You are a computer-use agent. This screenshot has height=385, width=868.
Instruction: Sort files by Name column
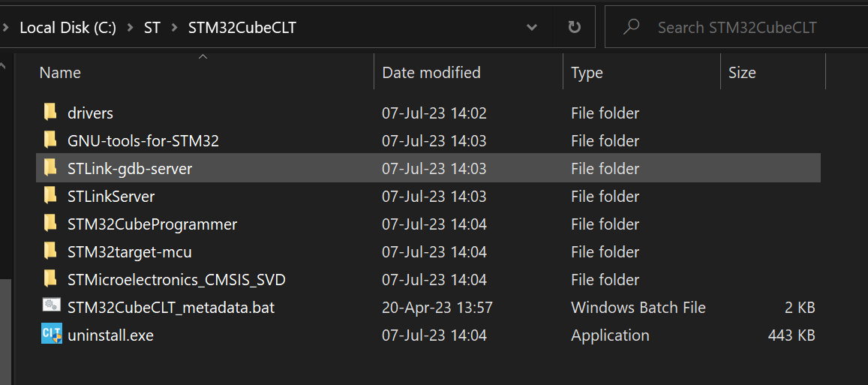point(60,73)
